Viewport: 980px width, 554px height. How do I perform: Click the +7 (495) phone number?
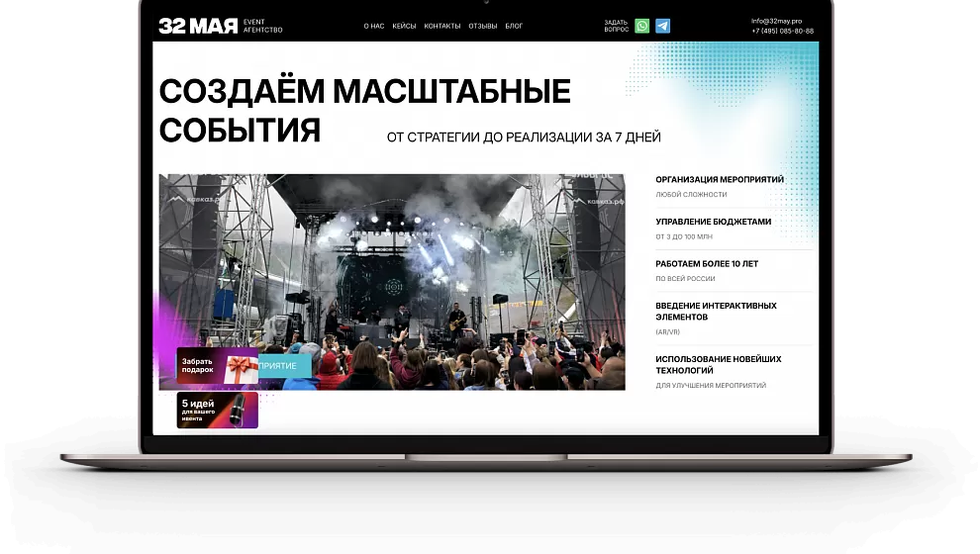point(782,32)
